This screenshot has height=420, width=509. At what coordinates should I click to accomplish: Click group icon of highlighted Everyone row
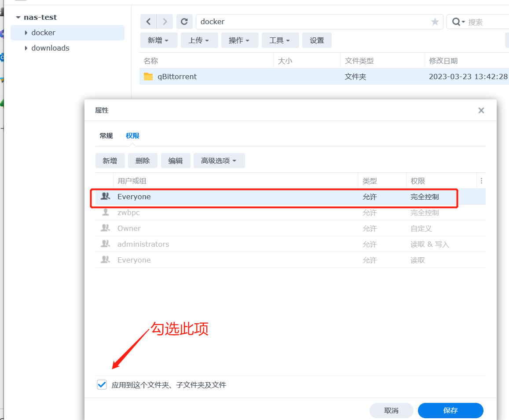(x=105, y=197)
